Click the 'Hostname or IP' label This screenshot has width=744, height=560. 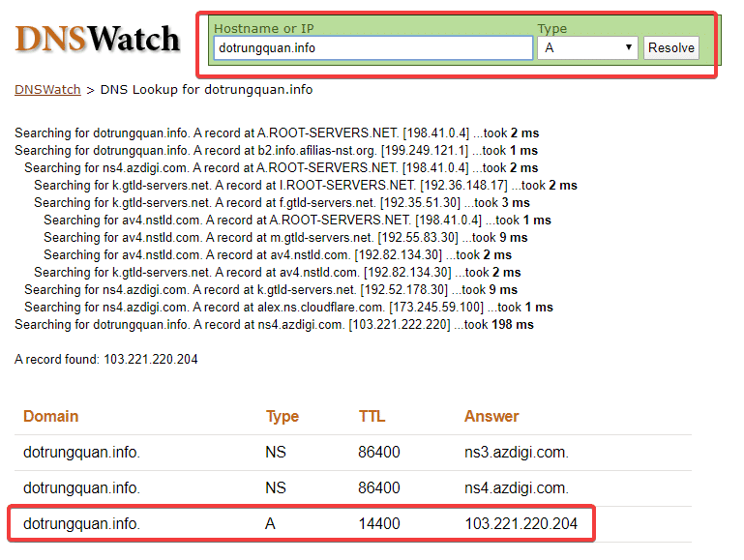click(262, 29)
